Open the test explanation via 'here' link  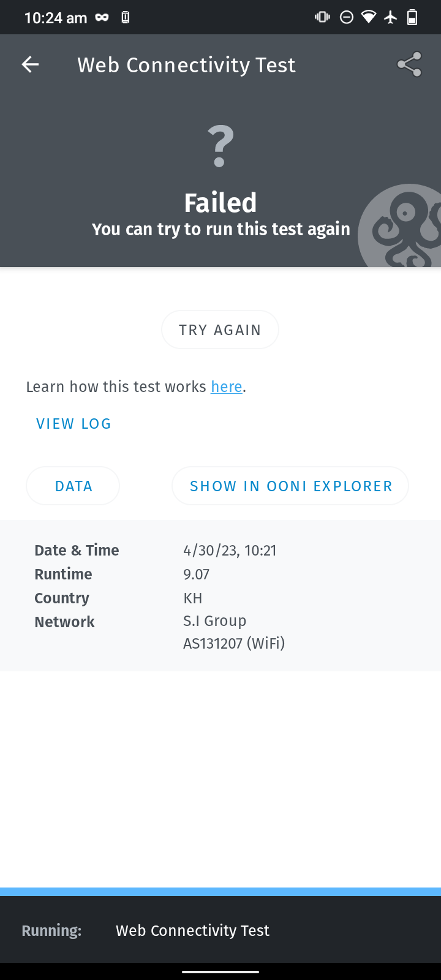226,386
